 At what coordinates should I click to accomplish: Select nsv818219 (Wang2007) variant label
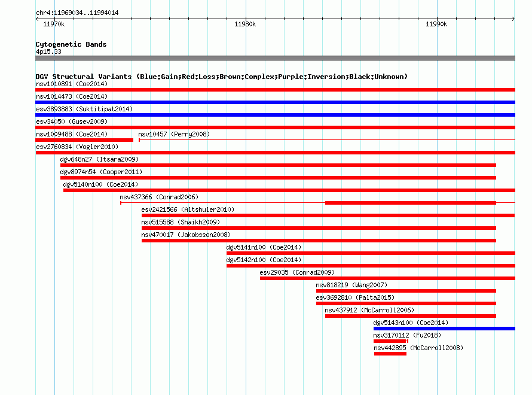351,285
